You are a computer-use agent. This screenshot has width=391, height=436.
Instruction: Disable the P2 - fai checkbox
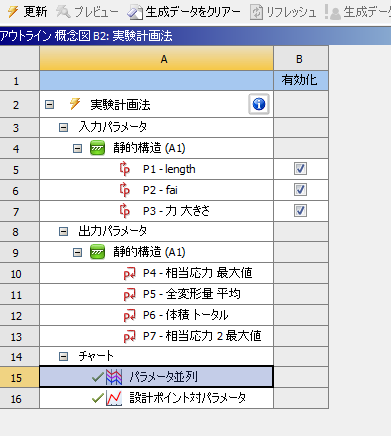click(x=300, y=190)
